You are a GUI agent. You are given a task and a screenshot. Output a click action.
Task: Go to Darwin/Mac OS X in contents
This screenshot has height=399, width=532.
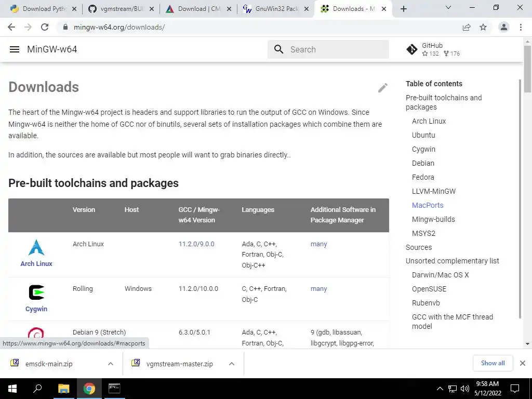click(x=441, y=275)
